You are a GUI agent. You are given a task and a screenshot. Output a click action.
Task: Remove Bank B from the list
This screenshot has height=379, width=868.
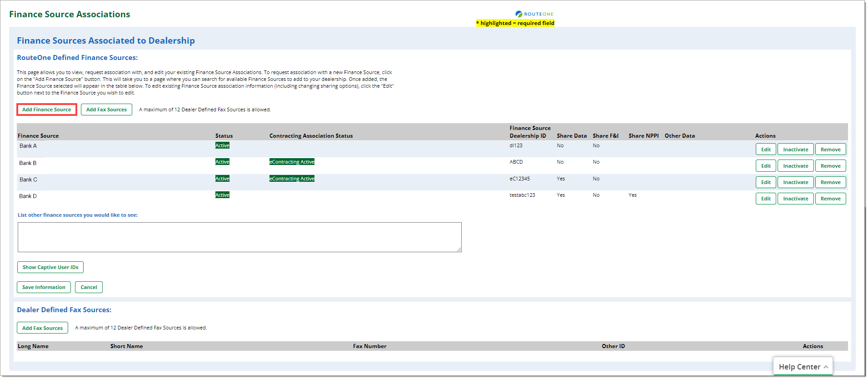(830, 166)
